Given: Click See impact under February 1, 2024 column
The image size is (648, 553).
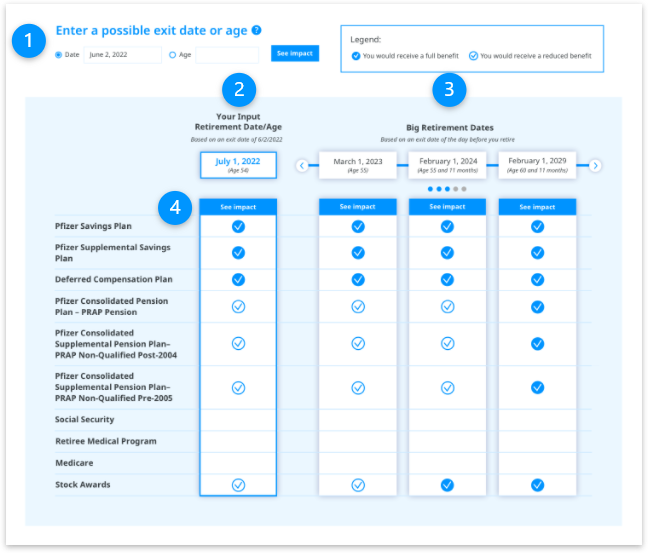Looking at the screenshot, I should click(x=447, y=207).
